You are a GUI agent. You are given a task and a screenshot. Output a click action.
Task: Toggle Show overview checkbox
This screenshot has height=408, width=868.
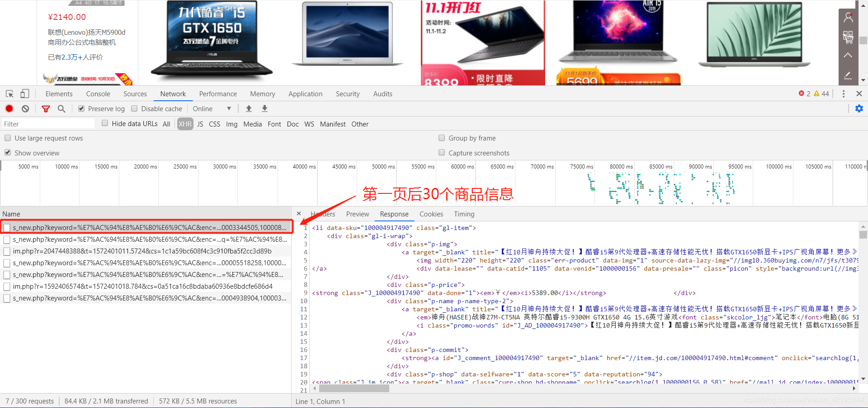click(x=8, y=153)
